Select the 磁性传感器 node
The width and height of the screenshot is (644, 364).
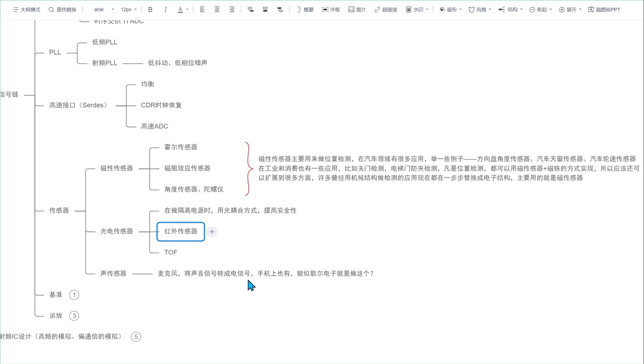click(117, 168)
